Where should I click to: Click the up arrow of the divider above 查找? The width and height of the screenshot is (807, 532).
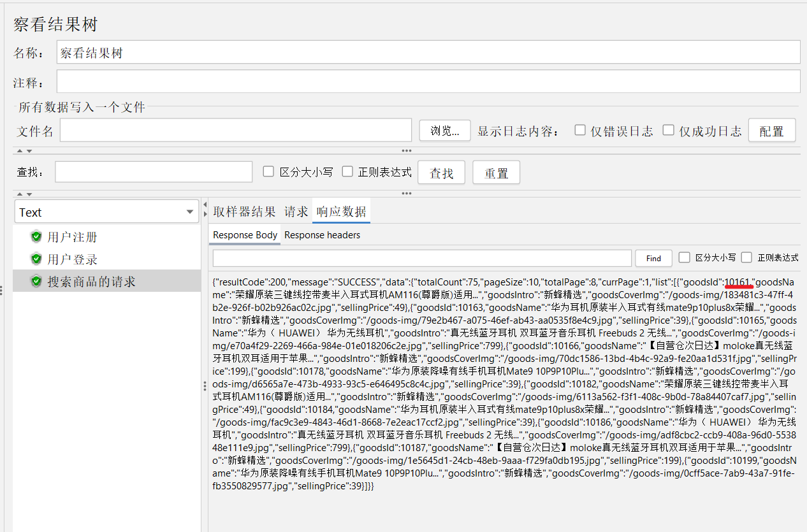tap(20, 151)
